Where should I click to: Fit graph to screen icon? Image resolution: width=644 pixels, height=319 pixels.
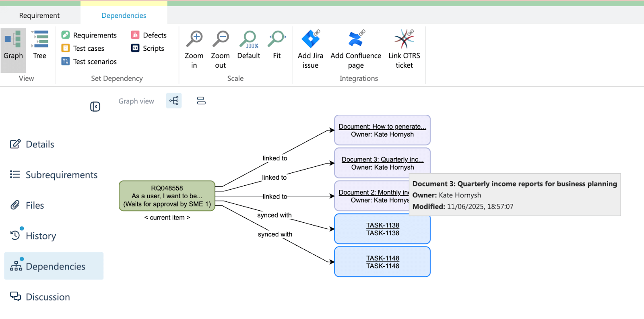click(x=277, y=39)
